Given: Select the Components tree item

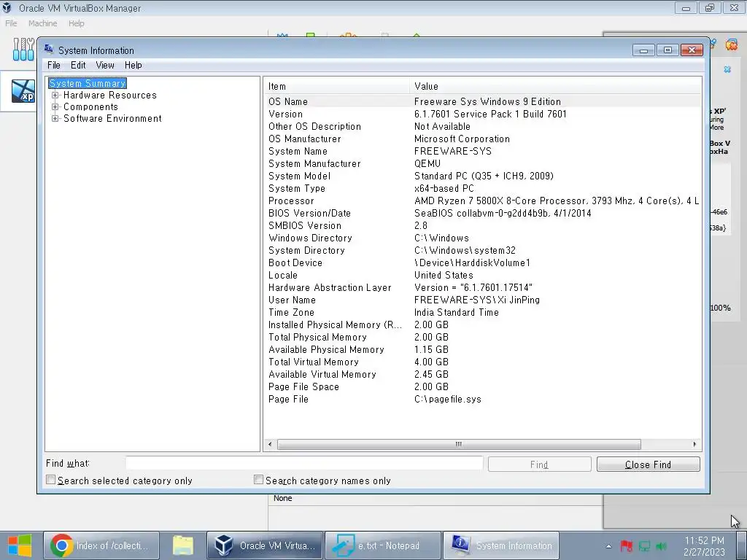Looking at the screenshot, I should [x=90, y=106].
